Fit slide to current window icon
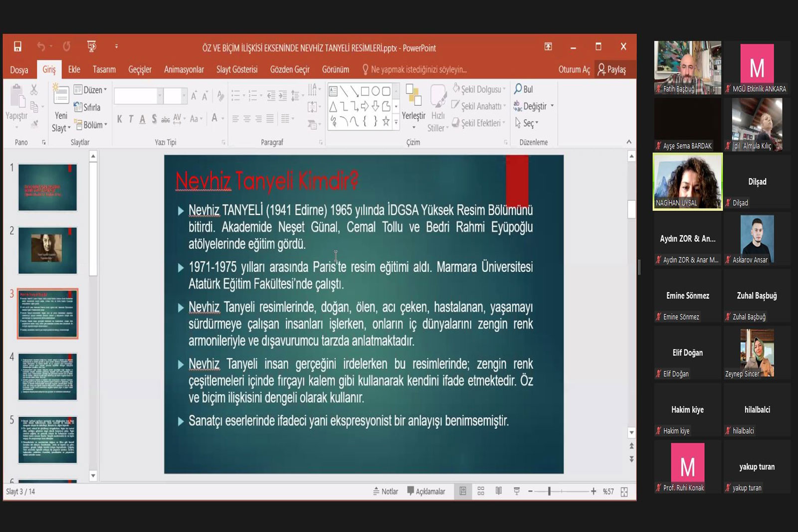Screen dimensions: 798x532 click(x=624, y=492)
